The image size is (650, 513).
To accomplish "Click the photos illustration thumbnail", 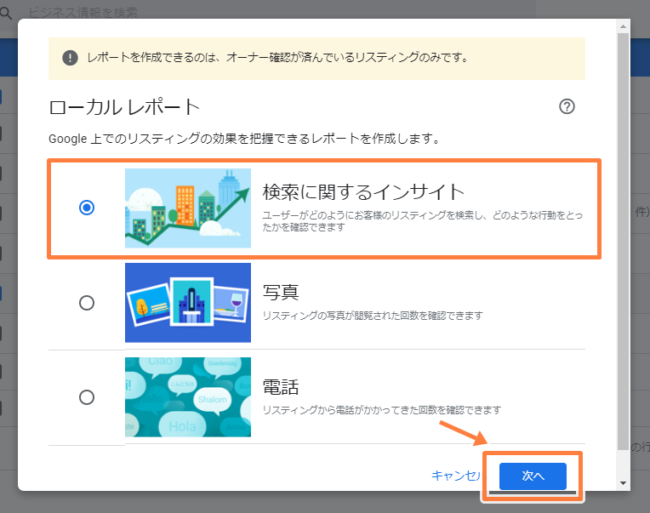I will [188, 302].
